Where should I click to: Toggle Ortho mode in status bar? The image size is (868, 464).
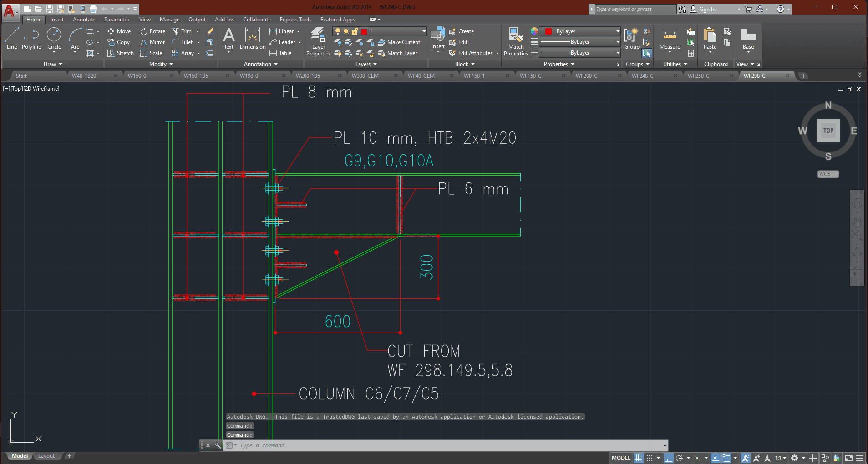668,458
